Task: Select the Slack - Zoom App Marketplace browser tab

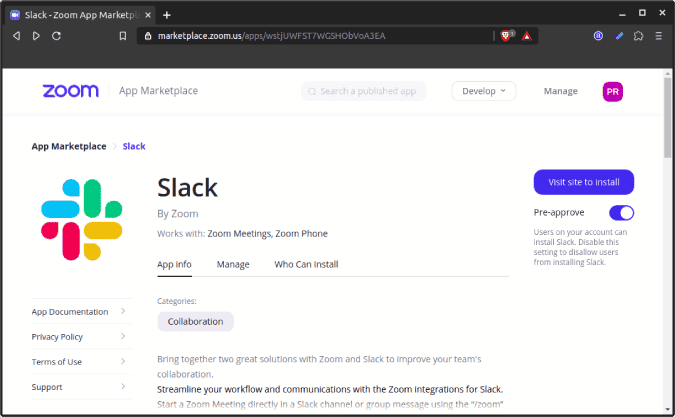Action: 81,15
